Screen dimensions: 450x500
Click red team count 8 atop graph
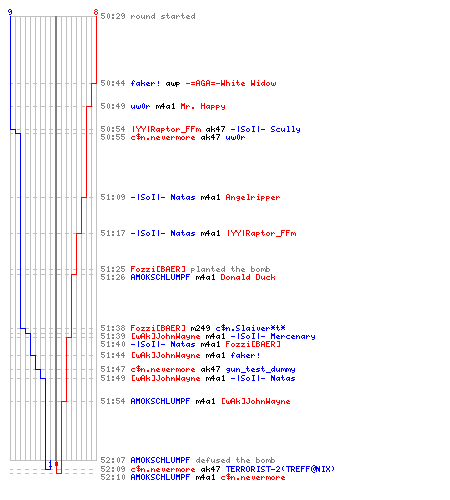point(96,12)
